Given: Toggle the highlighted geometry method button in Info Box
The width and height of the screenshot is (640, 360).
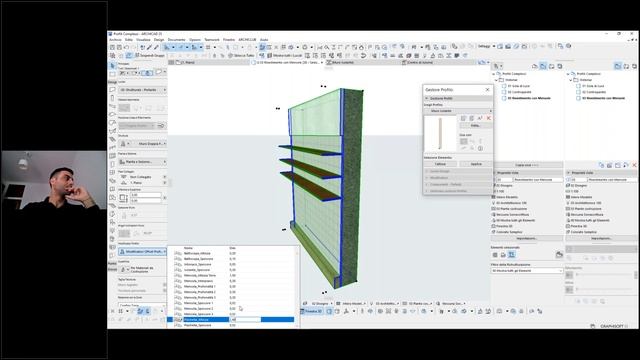Looking at the screenshot, I should click(x=147, y=73).
